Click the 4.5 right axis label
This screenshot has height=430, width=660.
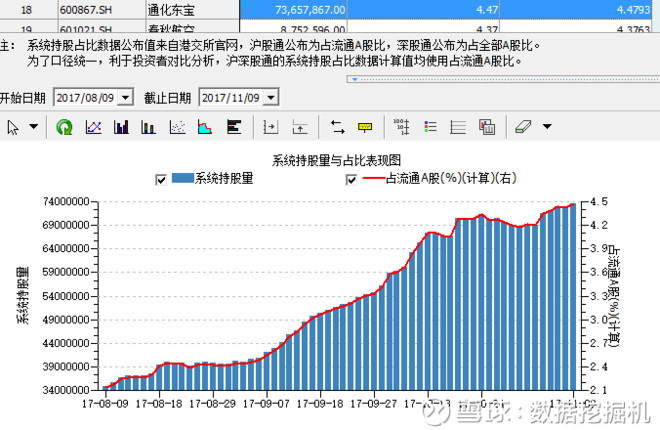pos(599,202)
